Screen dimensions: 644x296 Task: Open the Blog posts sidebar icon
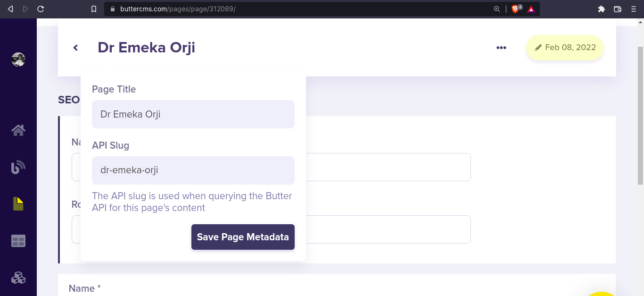[x=18, y=167]
